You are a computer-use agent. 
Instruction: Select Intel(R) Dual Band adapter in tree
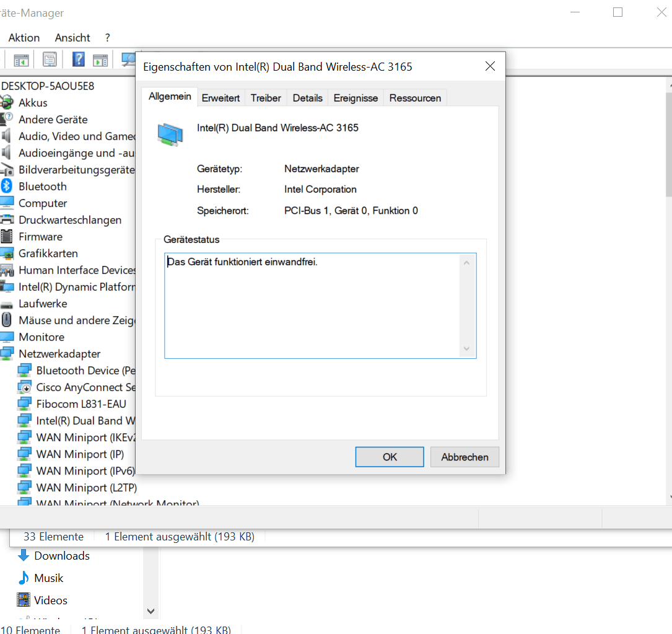(x=85, y=420)
